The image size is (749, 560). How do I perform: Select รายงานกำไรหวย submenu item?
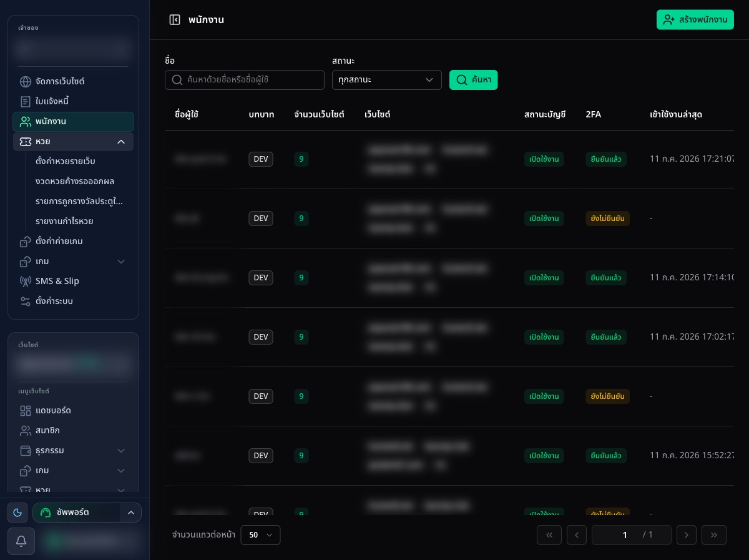pos(73,221)
